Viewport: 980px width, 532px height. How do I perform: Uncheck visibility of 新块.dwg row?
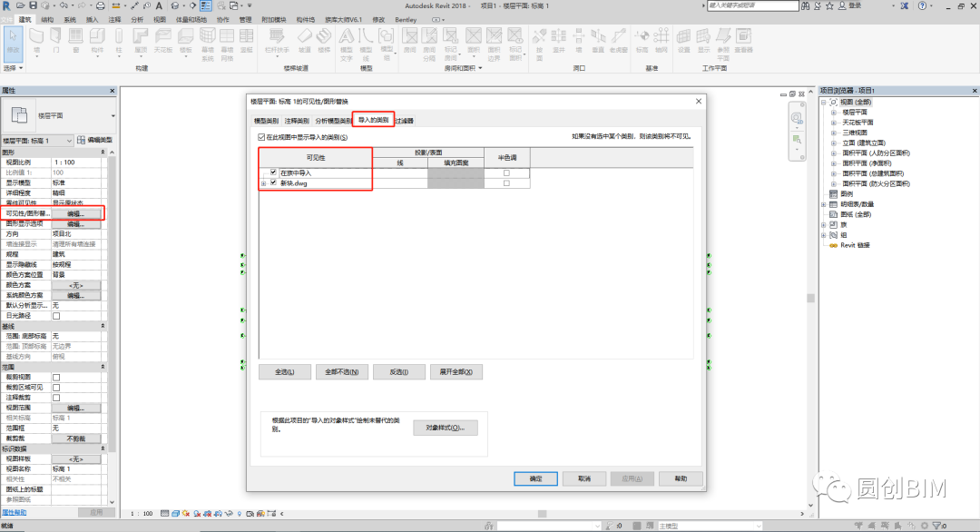(273, 182)
